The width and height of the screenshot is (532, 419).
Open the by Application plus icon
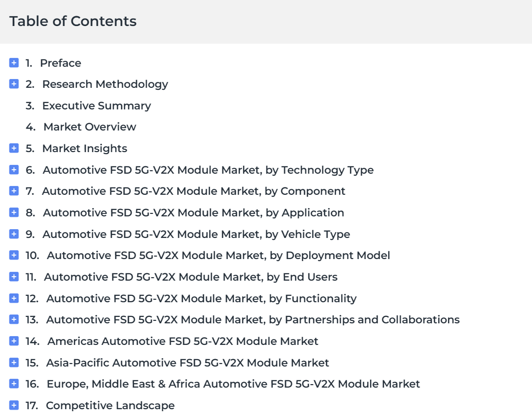[14, 212]
